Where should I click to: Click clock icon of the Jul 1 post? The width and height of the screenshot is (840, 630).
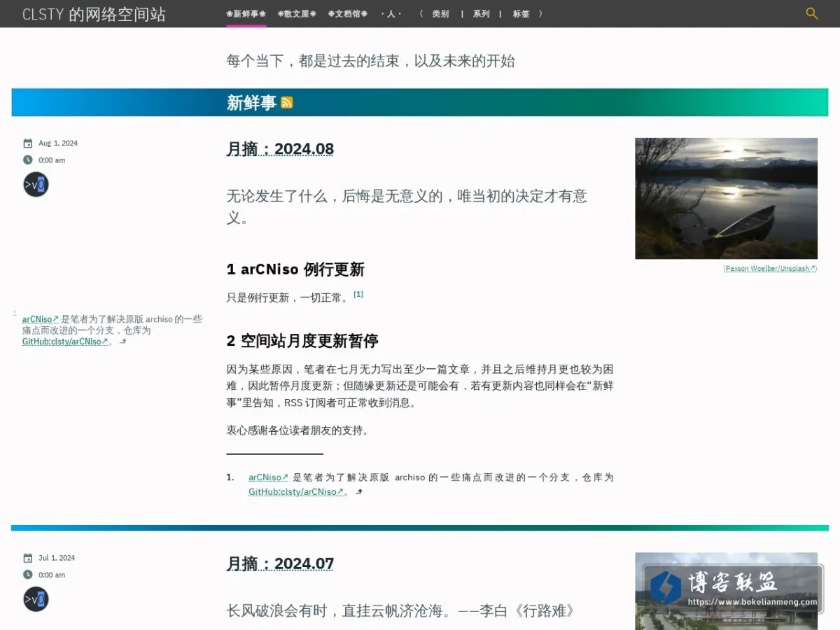coord(28,574)
